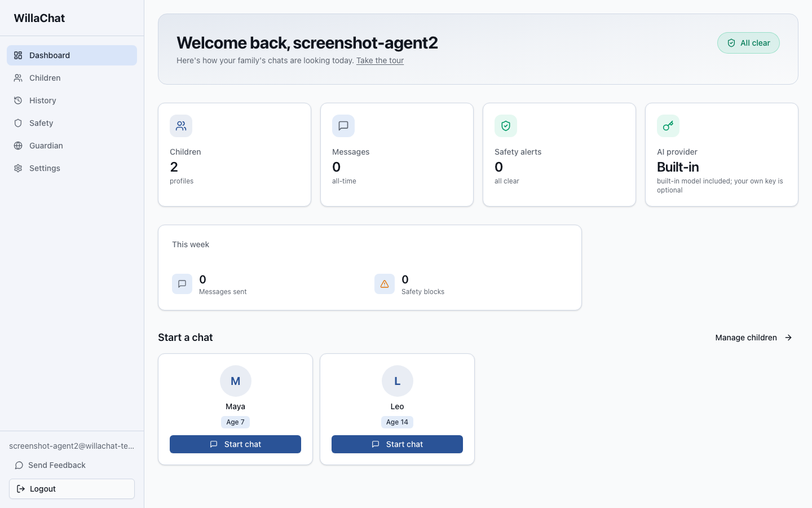The image size is (812, 508).
Task: Click Maya's Age 7 badge
Action: 236,422
